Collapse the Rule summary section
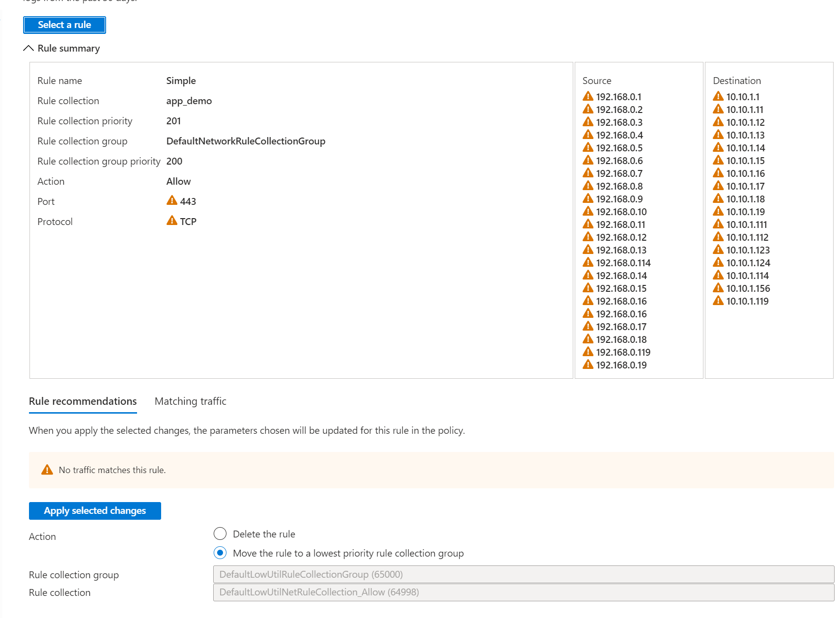This screenshot has width=840, height=618. (28, 48)
